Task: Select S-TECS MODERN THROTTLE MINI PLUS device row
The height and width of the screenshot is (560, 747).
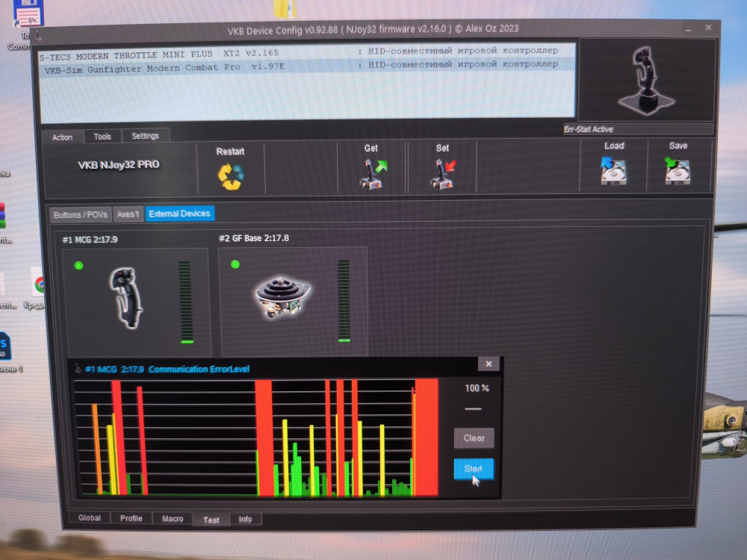Action: point(307,53)
